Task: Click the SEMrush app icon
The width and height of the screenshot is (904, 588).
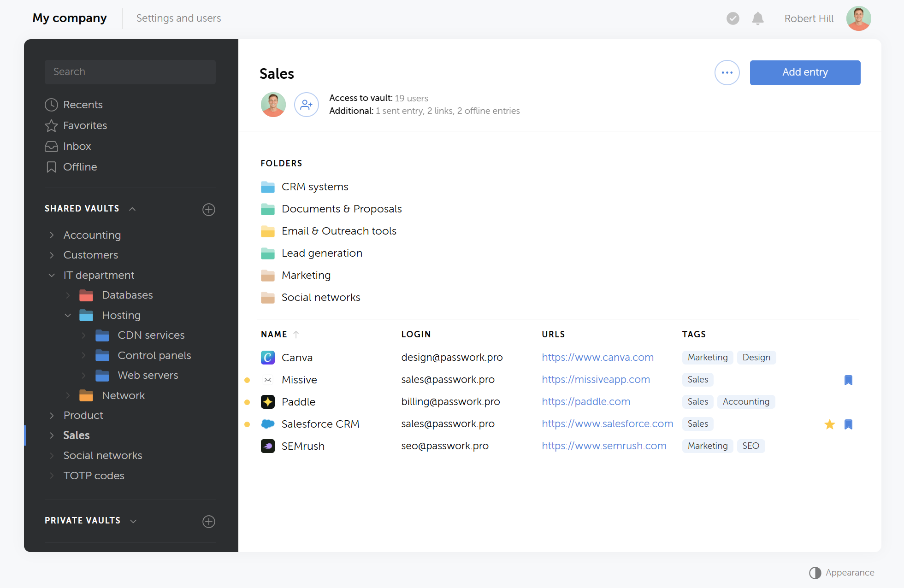Action: [268, 446]
